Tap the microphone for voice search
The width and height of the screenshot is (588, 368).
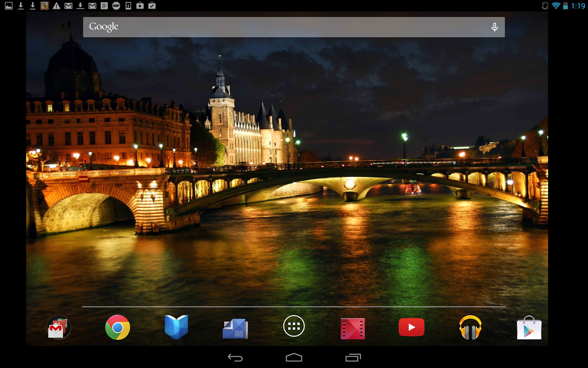[494, 27]
